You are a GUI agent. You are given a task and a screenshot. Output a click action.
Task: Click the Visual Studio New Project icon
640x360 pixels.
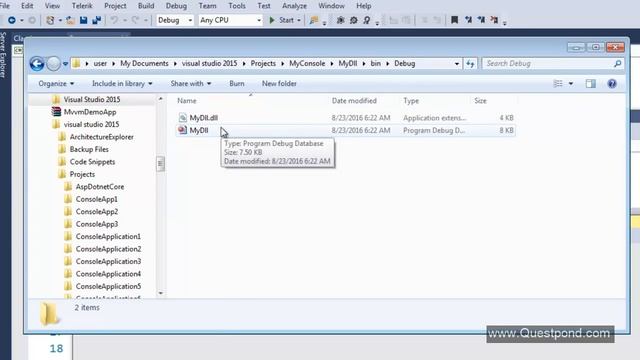click(x=50, y=20)
